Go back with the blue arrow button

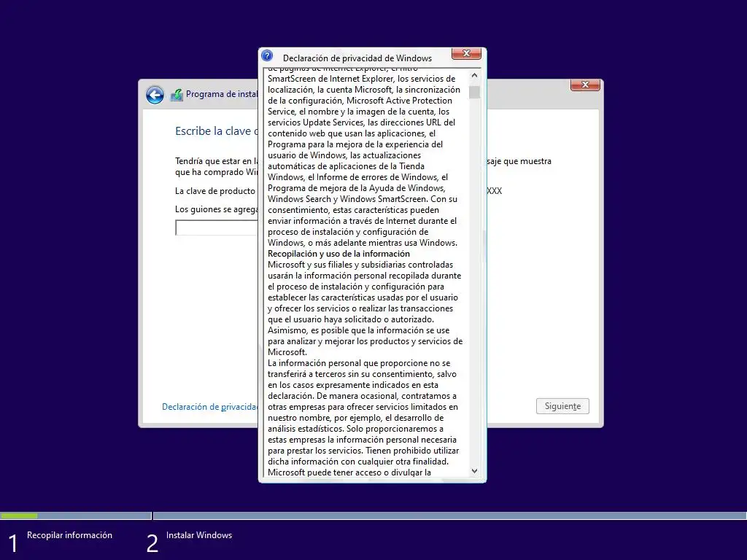pos(155,95)
